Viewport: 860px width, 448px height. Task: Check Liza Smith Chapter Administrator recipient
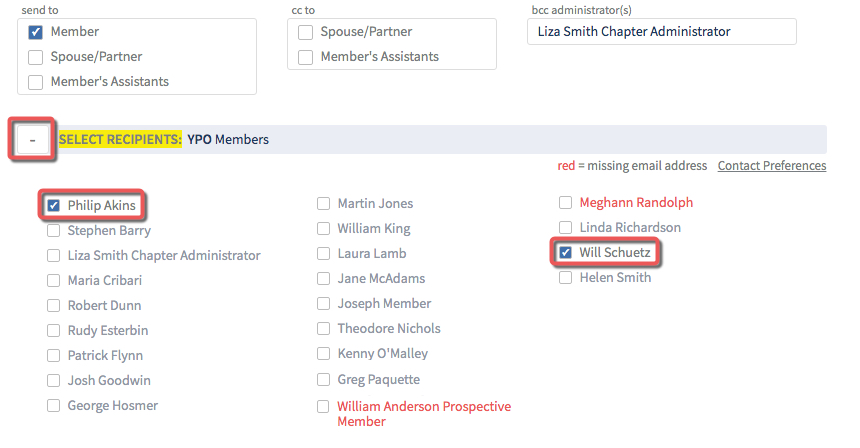[53, 256]
